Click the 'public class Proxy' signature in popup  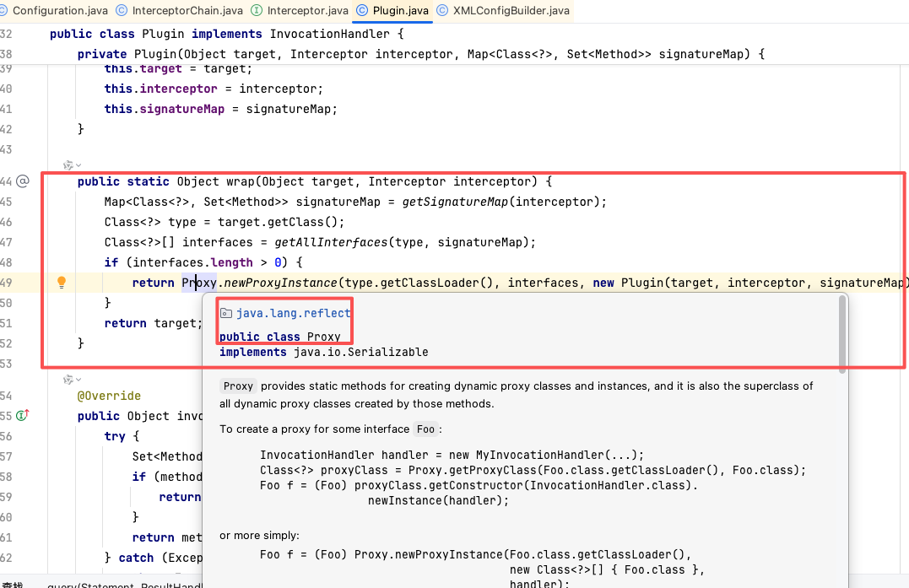(280, 337)
